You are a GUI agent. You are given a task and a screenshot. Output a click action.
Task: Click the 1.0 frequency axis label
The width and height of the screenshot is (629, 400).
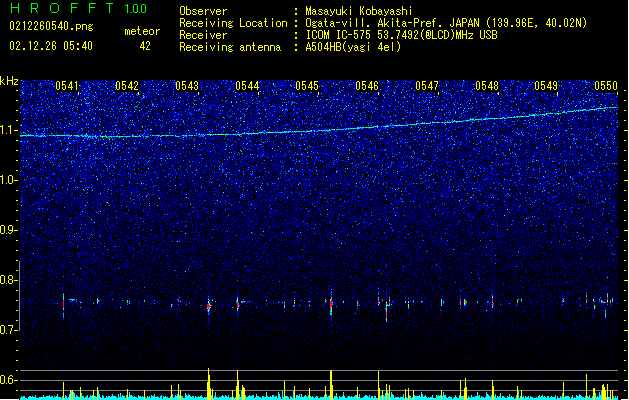pyautogui.click(x=9, y=180)
